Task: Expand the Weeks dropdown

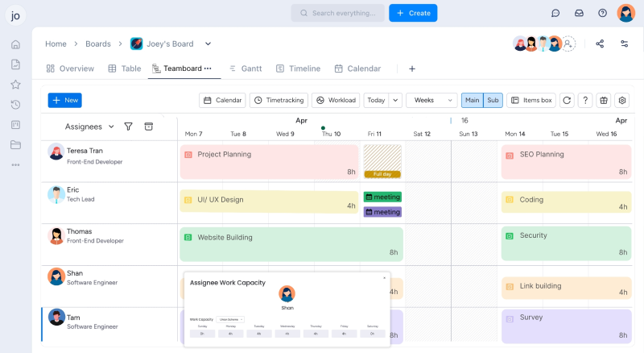Action: point(431,100)
